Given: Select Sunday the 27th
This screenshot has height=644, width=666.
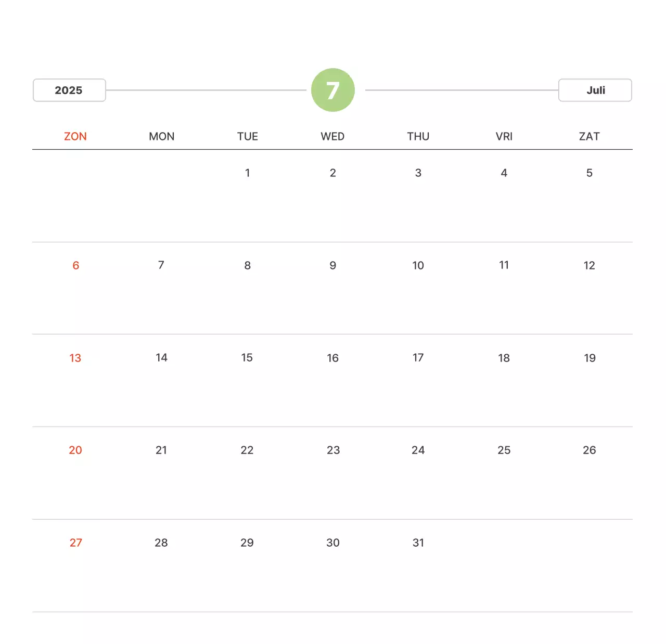Looking at the screenshot, I should [76, 543].
